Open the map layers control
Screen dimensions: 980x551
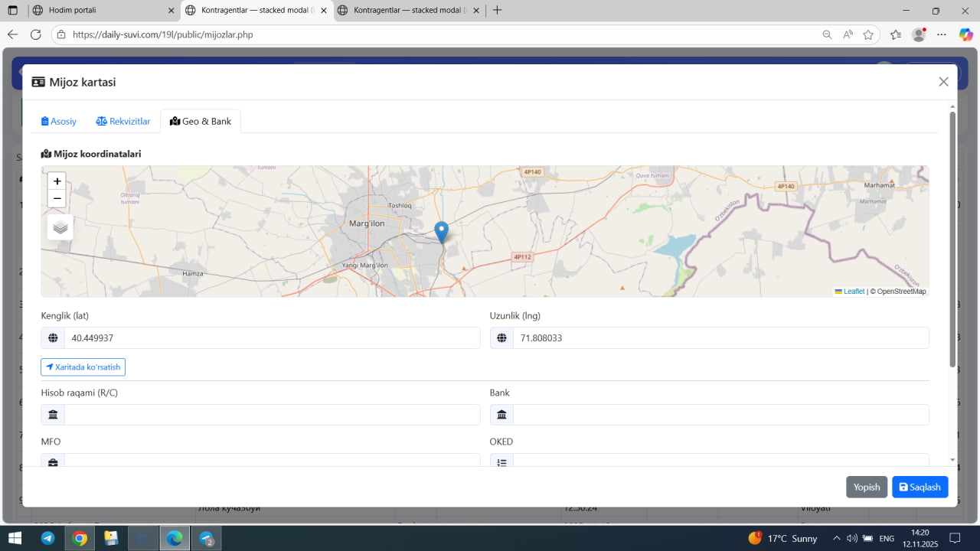click(x=60, y=227)
